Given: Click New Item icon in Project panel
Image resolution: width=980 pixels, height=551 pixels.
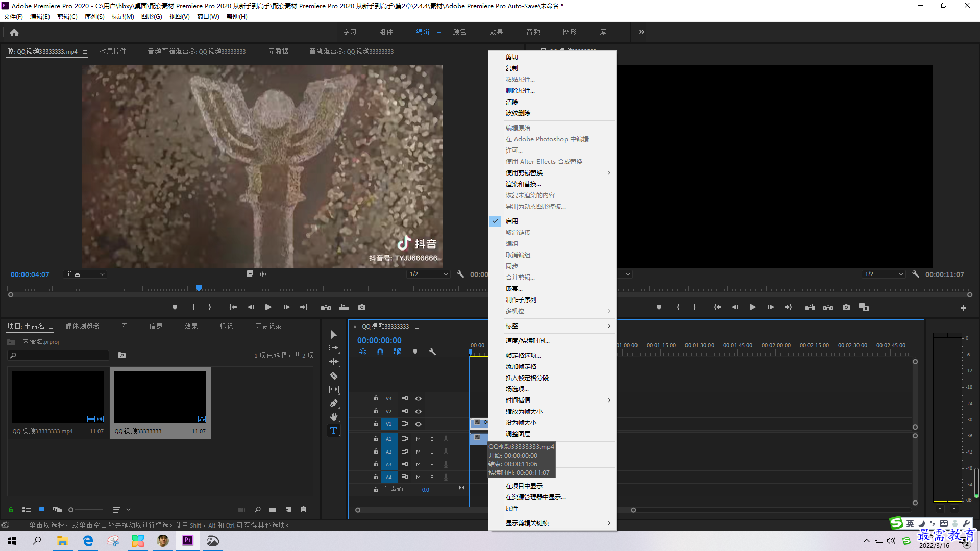Looking at the screenshot, I should [x=288, y=509].
